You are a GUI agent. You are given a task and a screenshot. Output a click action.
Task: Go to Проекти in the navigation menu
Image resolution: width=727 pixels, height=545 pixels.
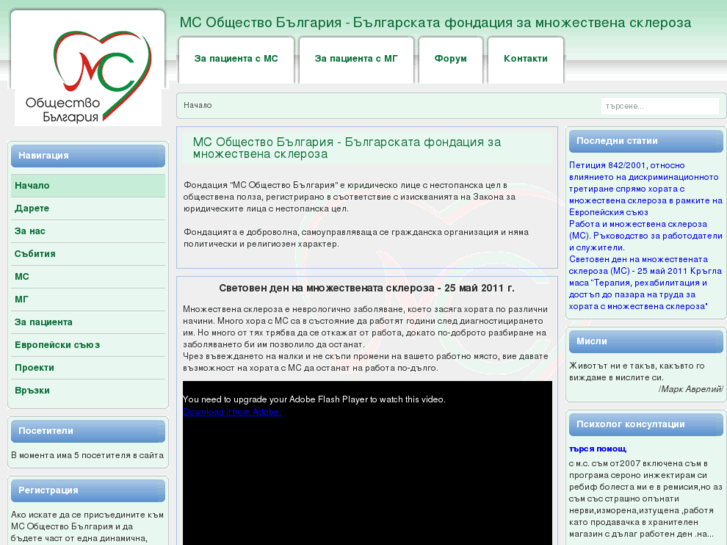point(88,367)
